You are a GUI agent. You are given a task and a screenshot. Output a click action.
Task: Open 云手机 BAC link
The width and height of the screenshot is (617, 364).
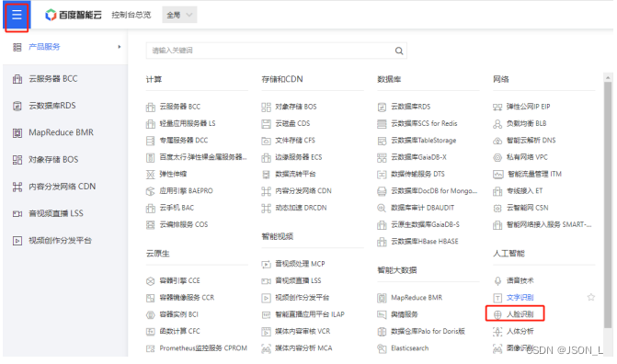(x=177, y=208)
